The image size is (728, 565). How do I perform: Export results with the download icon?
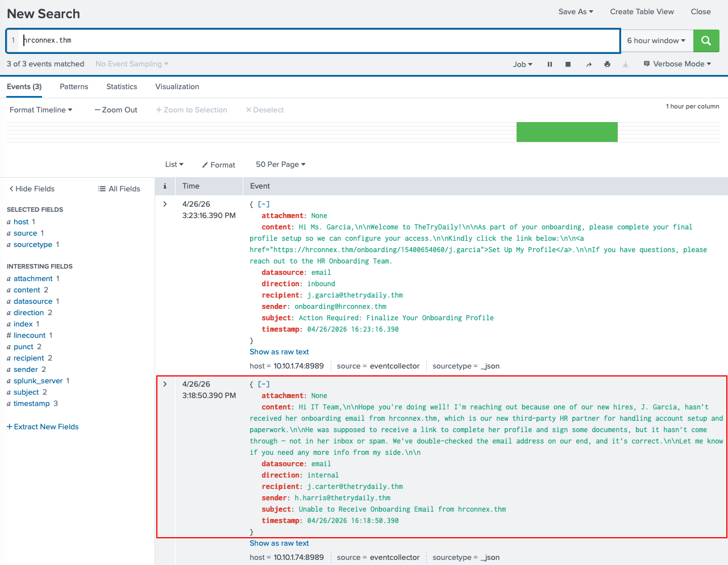click(625, 64)
